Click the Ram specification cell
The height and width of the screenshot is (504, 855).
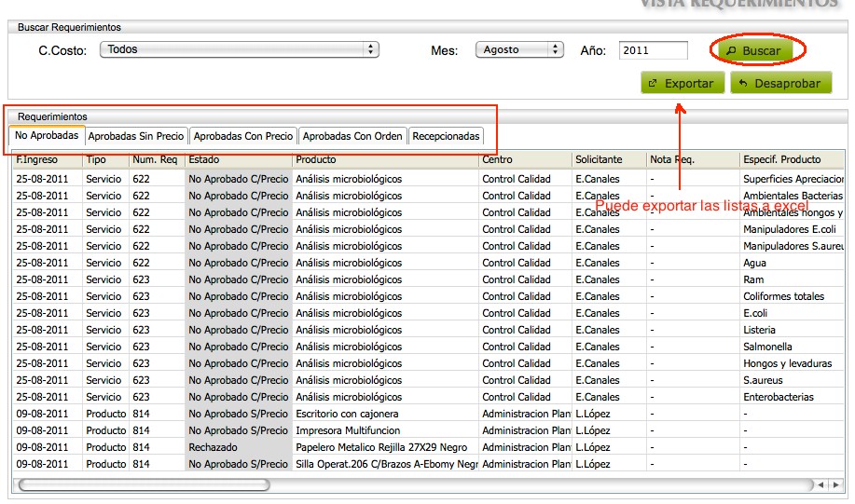[x=792, y=279]
